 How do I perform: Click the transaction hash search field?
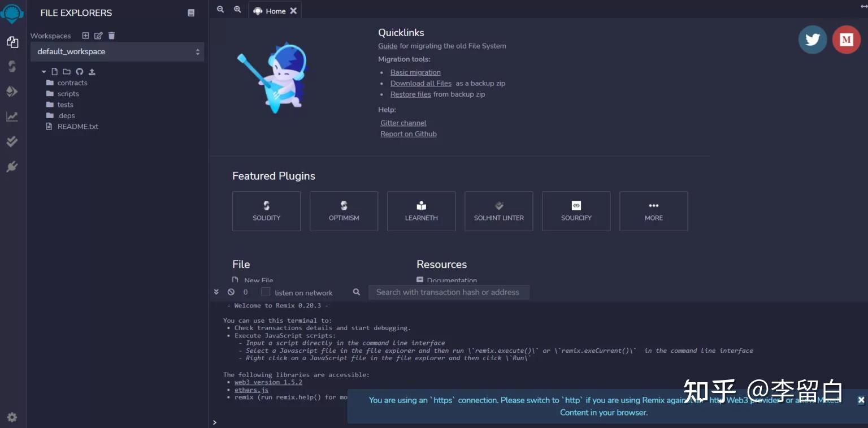pyautogui.click(x=449, y=292)
